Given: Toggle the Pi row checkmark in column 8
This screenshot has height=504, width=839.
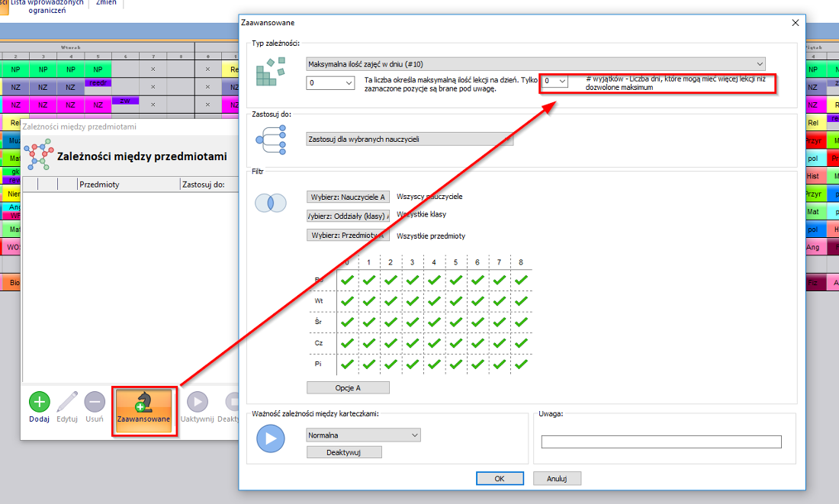Looking at the screenshot, I should 522,364.
